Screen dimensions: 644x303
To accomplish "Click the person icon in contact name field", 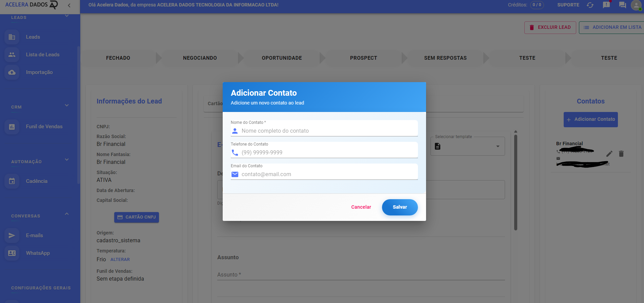I will pyautogui.click(x=235, y=131).
